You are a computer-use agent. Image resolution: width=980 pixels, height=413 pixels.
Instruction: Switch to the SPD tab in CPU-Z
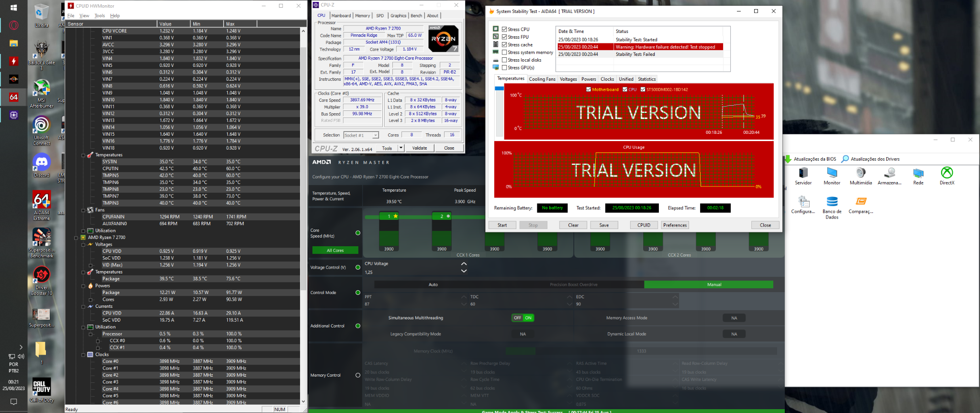pos(380,16)
